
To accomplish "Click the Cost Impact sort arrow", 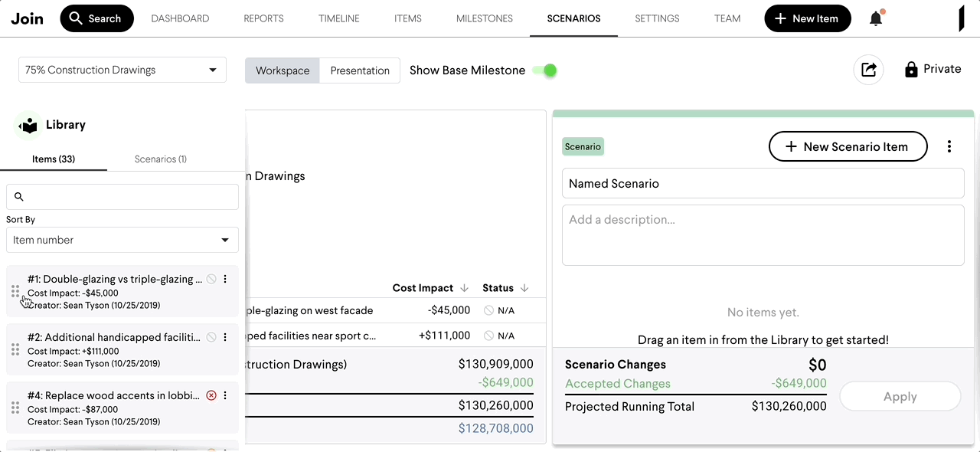I will pyautogui.click(x=465, y=287).
